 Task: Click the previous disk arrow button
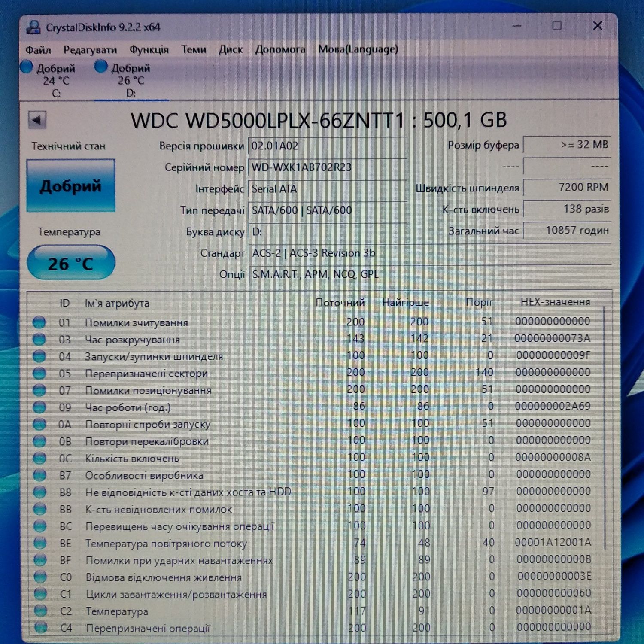(37, 120)
